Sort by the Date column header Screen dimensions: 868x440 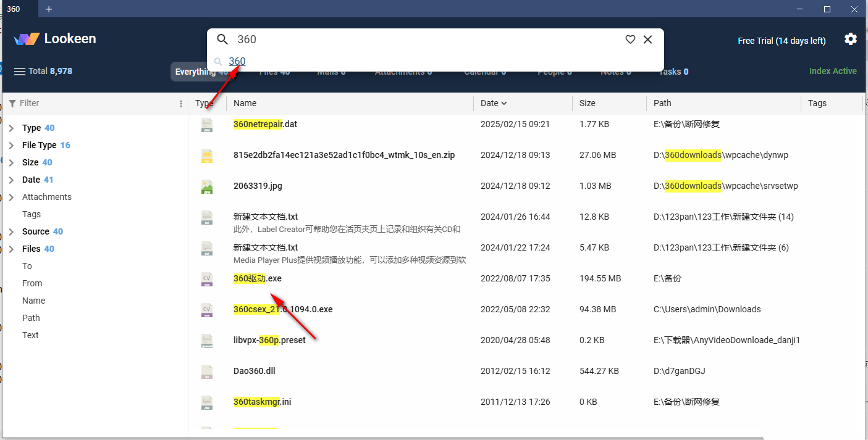click(493, 103)
